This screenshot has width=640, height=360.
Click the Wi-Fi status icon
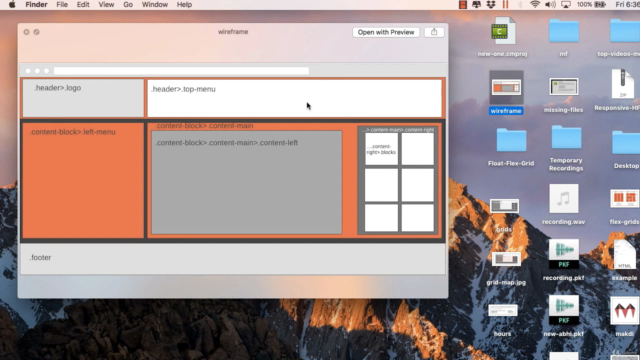click(x=535, y=4)
